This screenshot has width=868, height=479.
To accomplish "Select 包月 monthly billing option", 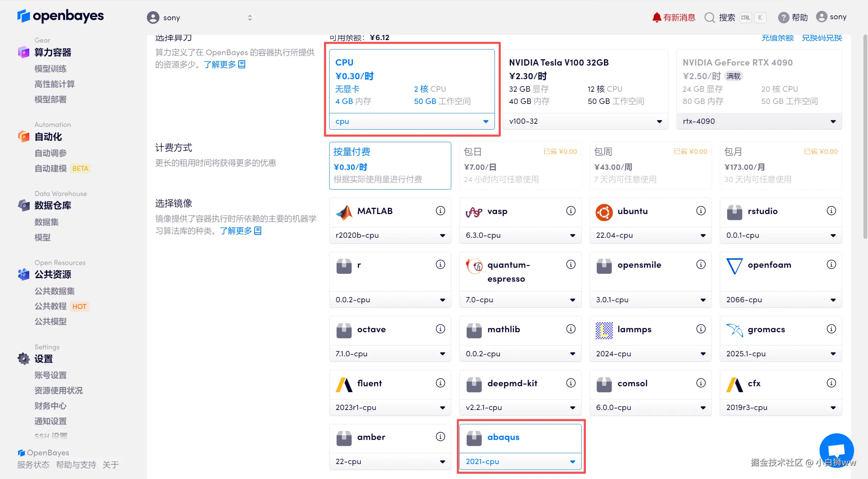I will coord(780,166).
